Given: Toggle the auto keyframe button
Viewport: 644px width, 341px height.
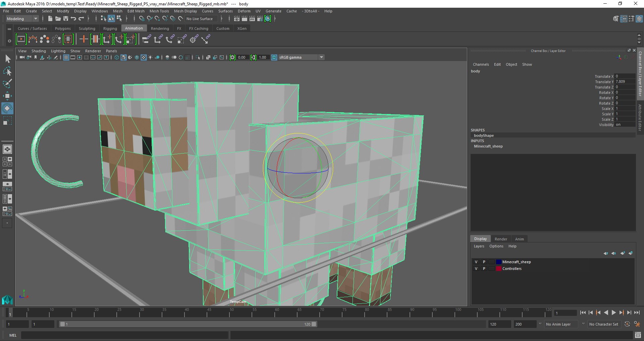Looking at the screenshot, I should click(x=627, y=324).
